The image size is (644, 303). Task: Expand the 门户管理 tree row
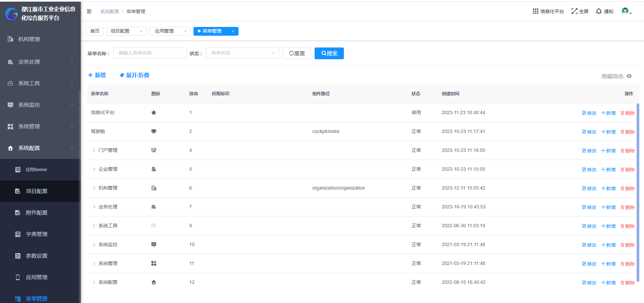(x=94, y=150)
